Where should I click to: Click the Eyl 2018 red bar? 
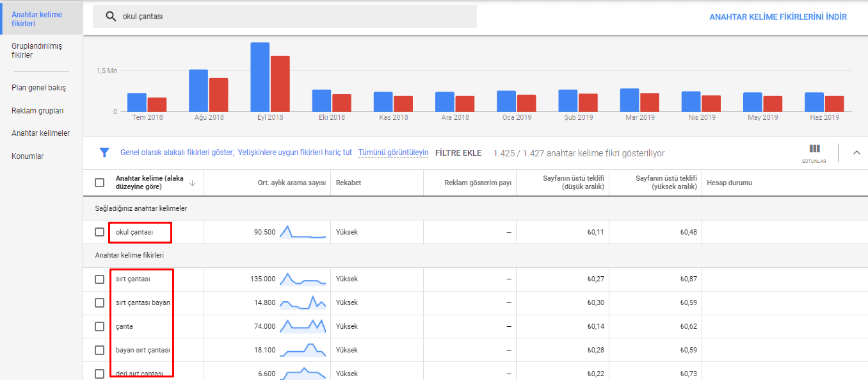280,83
